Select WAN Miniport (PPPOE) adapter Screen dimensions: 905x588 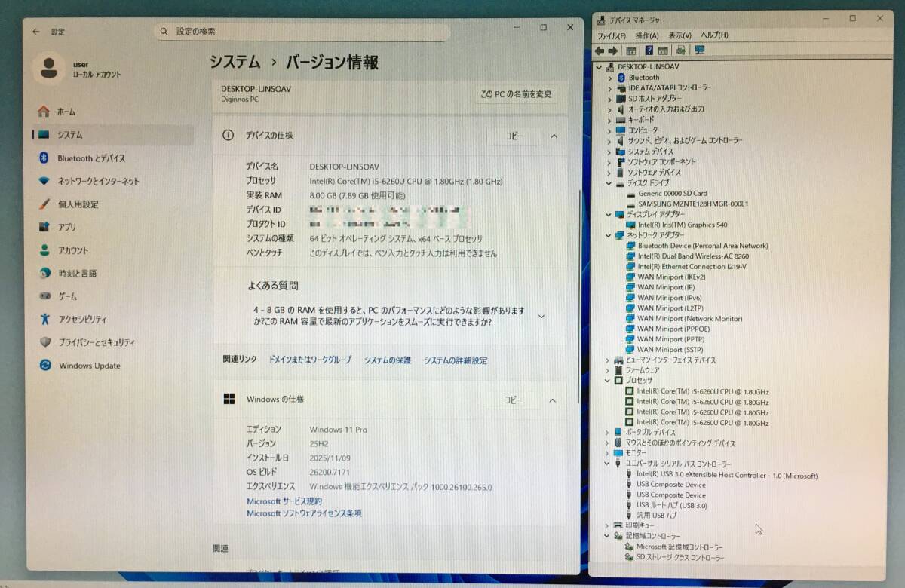pyautogui.click(x=673, y=329)
